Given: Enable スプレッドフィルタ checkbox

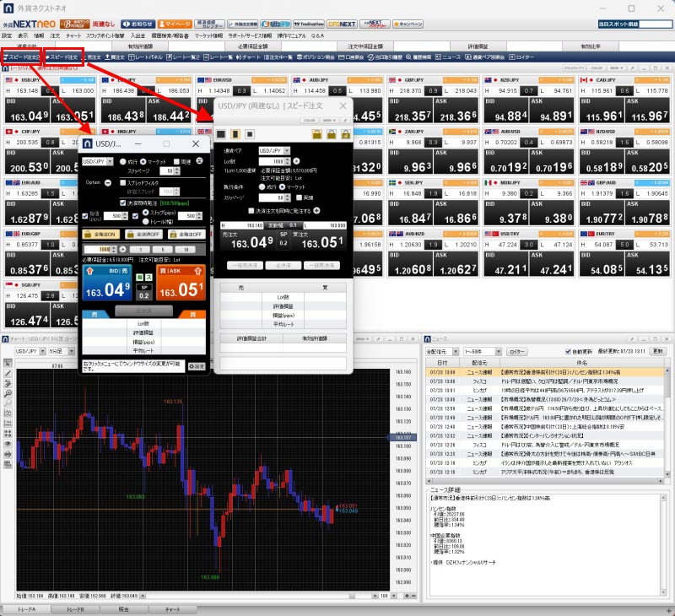Looking at the screenshot, I should coord(123,183).
